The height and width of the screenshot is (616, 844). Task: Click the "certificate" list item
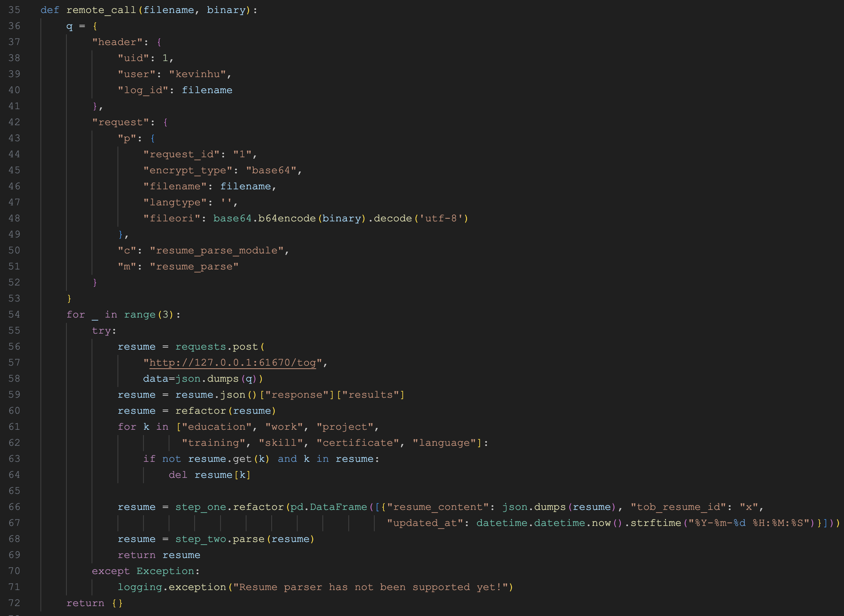tap(358, 443)
